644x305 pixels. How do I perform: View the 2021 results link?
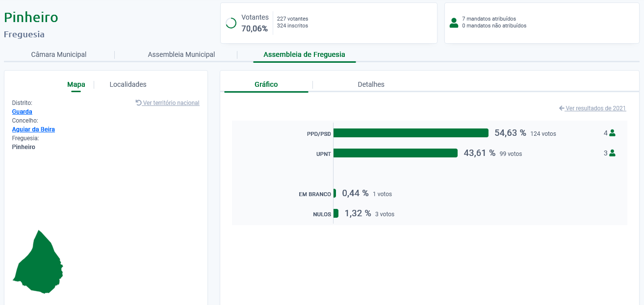click(x=595, y=108)
